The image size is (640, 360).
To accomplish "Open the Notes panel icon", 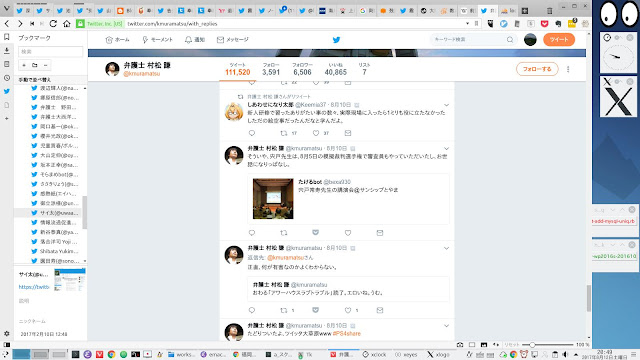I will click(7, 64).
